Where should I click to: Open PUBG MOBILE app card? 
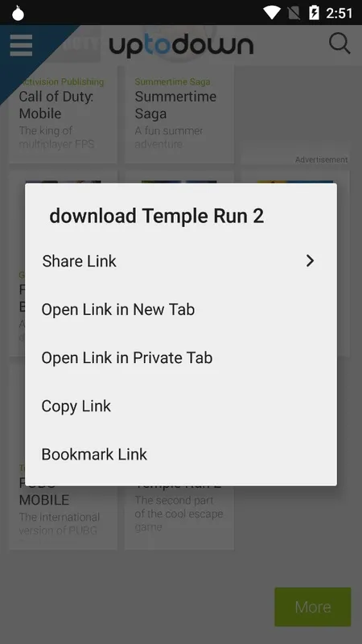point(64,508)
